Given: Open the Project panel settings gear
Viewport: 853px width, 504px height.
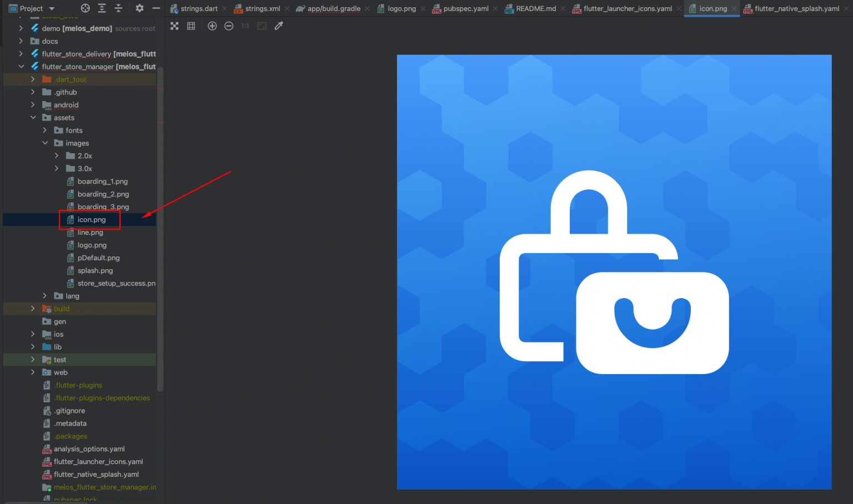Looking at the screenshot, I should 139,8.
